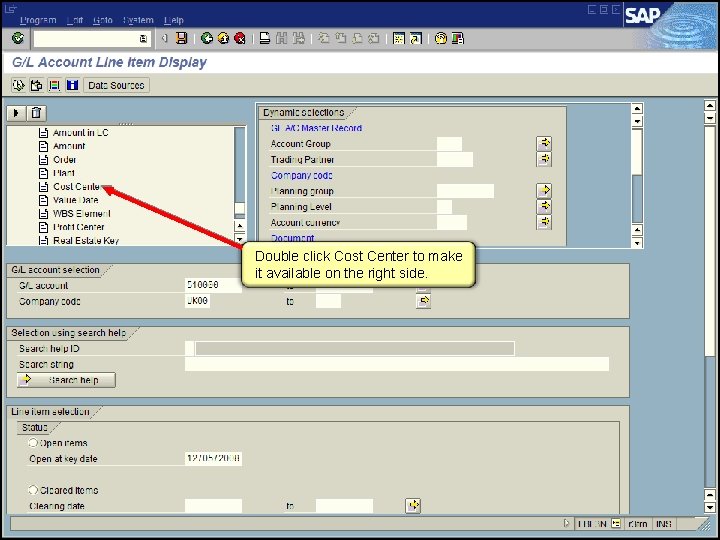720x540 pixels.
Task: Open the Program menu
Action: [38, 20]
